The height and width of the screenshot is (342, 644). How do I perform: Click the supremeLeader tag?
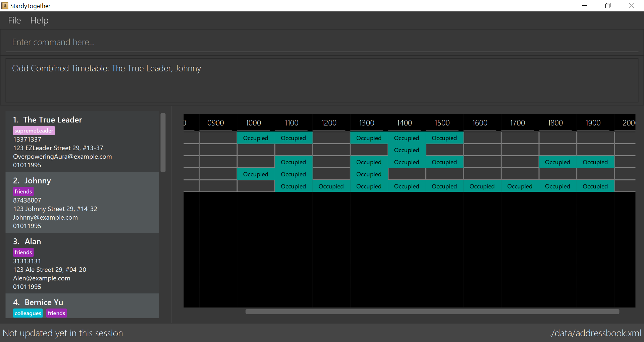tap(34, 131)
